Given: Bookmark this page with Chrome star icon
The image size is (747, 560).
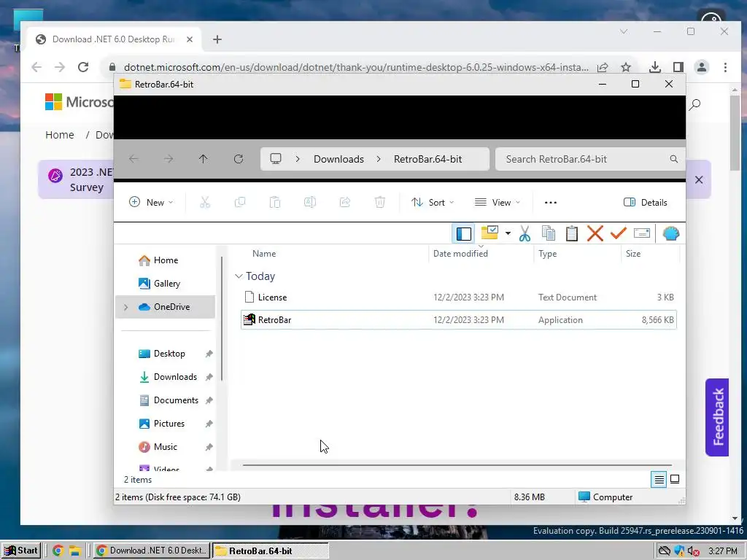Looking at the screenshot, I should (626, 67).
